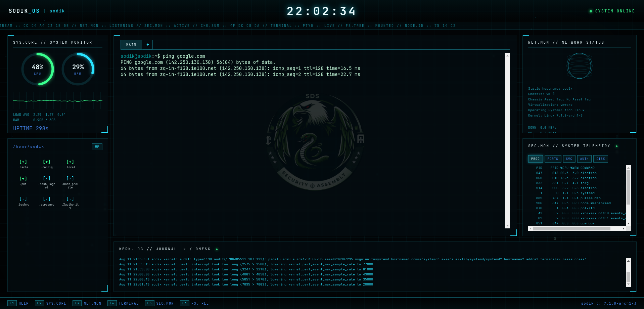Click the RAM usage gauge
Image resolution: width=644 pixels, height=309 pixels.
tap(78, 69)
